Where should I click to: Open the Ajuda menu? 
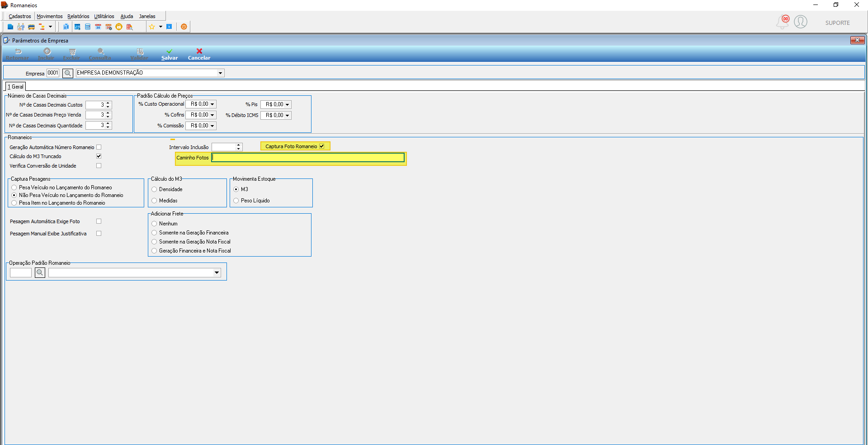click(127, 16)
